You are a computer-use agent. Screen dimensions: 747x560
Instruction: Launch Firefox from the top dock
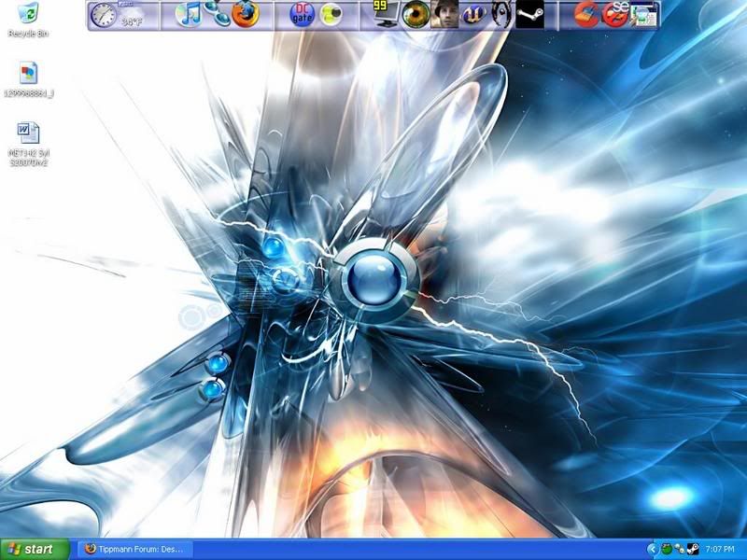pos(245,15)
